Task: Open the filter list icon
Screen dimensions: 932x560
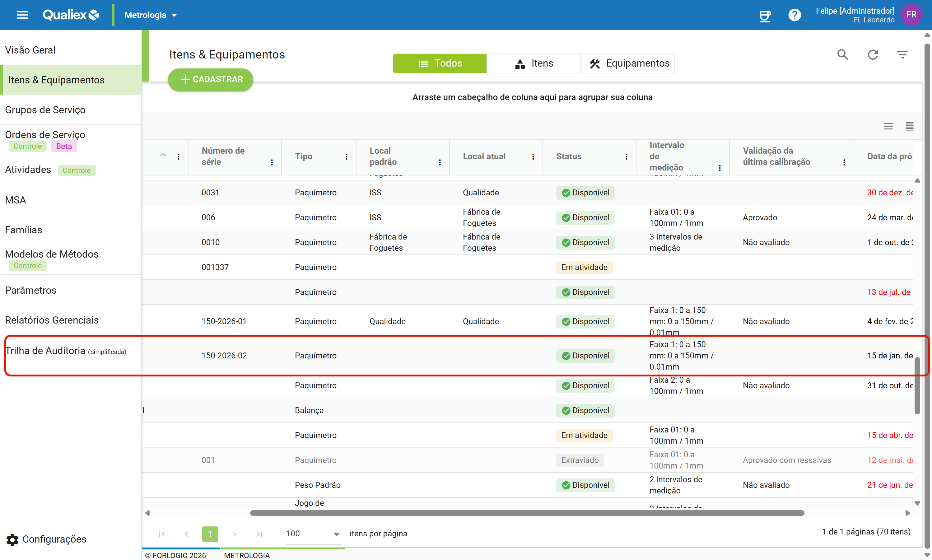Action: click(902, 55)
